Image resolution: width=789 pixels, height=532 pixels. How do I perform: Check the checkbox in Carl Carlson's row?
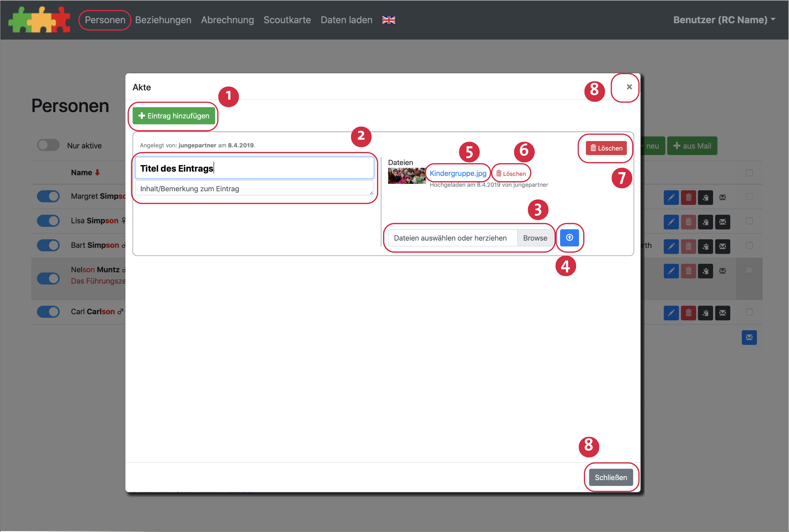click(x=749, y=312)
